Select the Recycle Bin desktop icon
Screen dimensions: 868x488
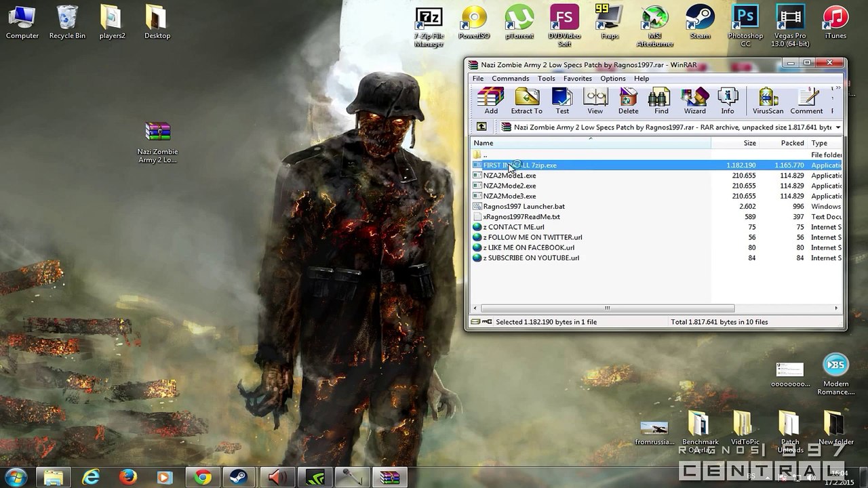(x=67, y=22)
